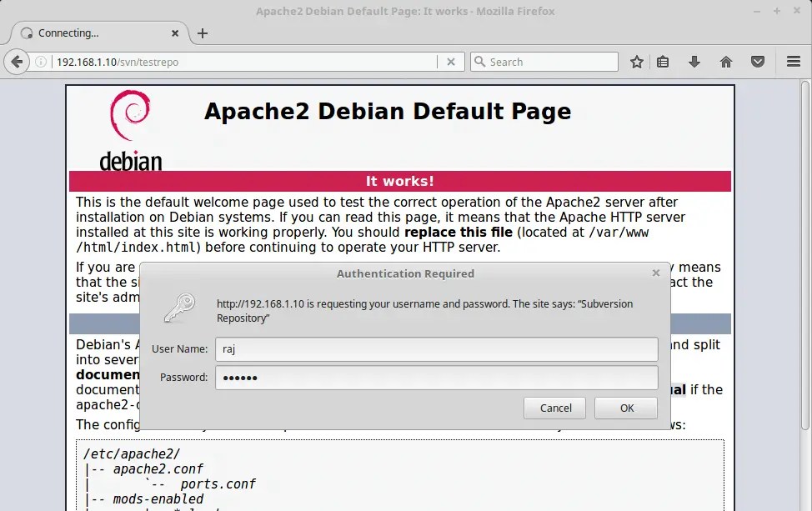Bookmark this page with the star icon
The height and width of the screenshot is (511, 812).
[x=636, y=63]
